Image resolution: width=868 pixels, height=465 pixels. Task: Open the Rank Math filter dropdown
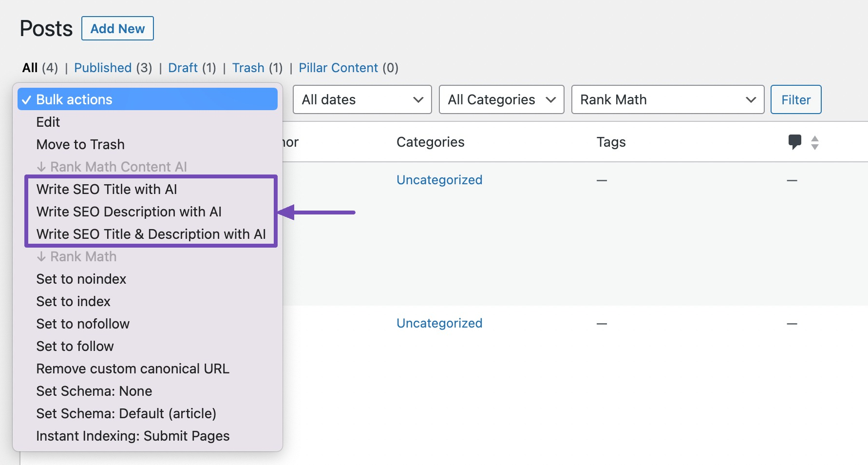667,99
